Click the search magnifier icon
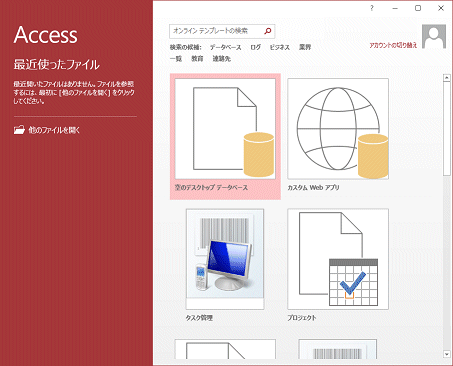Viewport: 453px width, 366px height. [267, 31]
